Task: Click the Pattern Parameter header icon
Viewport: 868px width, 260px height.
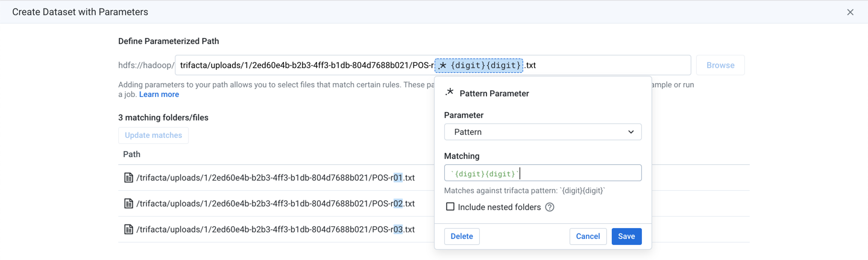Action: click(x=449, y=93)
